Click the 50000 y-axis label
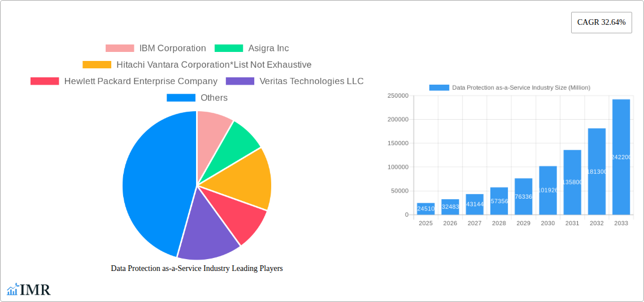This screenshot has width=644, height=302. point(399,191)
